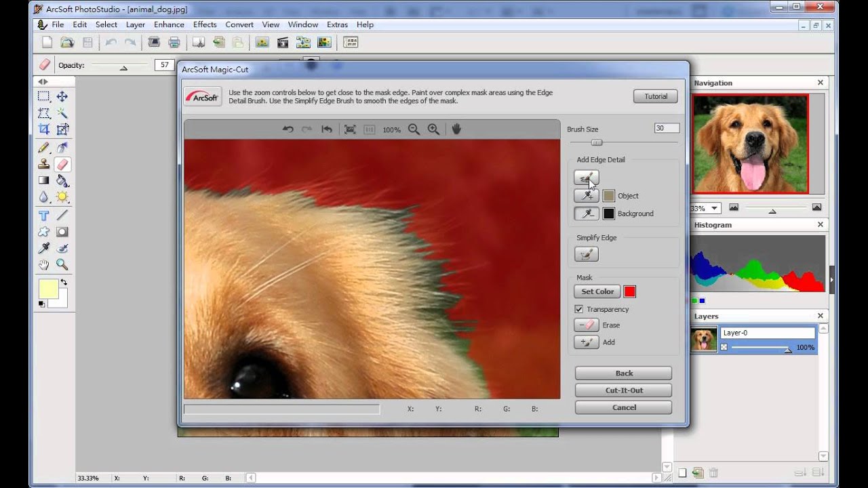
Task: Click Reset to start icon in Magic-Cut
Action: pos(327,129)
